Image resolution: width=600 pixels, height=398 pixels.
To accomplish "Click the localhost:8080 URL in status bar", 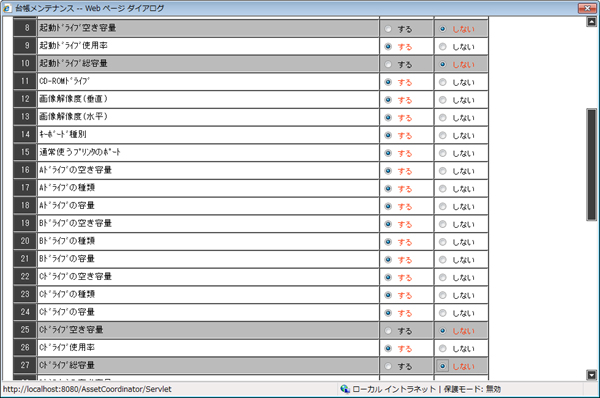I will [x=87, y=389].
